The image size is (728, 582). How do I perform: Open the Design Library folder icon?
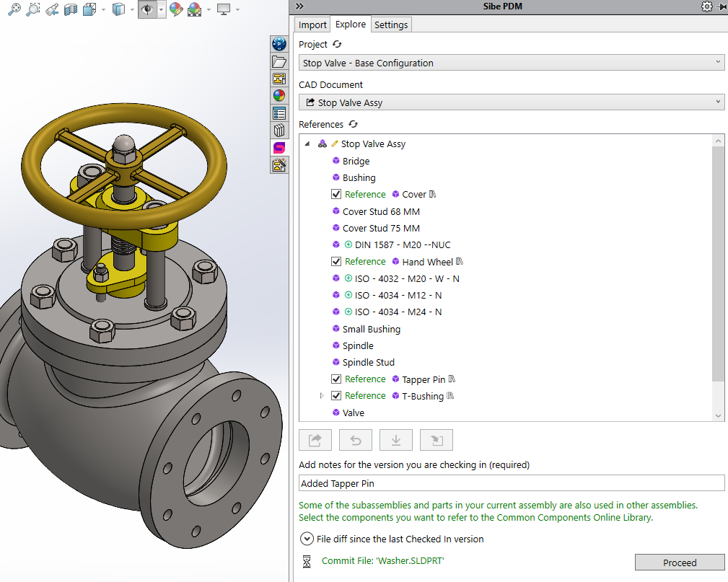[x=279, y=62]
